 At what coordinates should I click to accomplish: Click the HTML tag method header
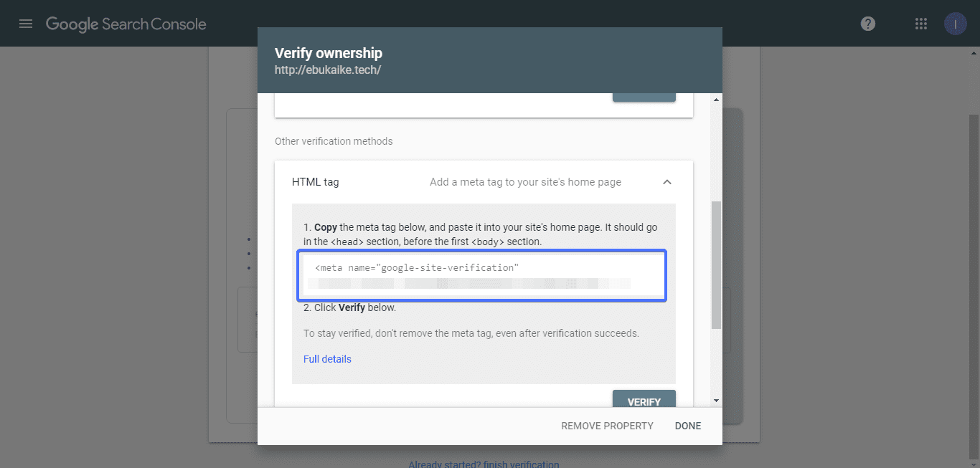pos(484,182)
